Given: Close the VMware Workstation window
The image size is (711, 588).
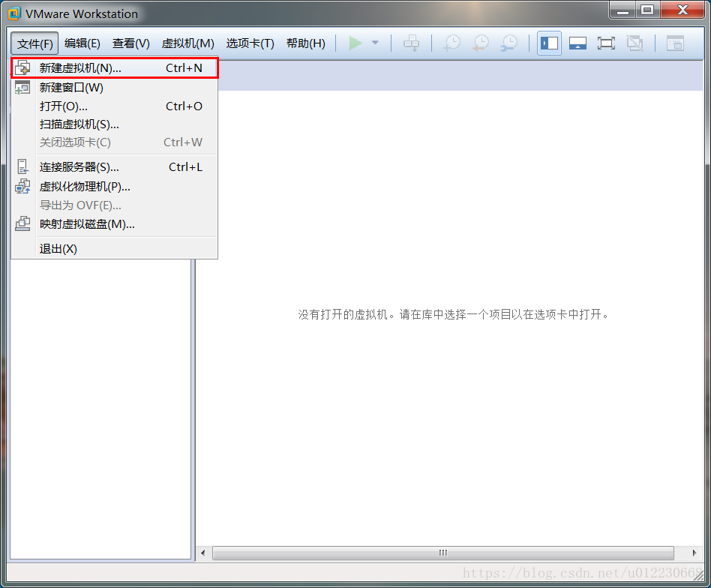Looking at the screenshot, I should coord(683,10).
